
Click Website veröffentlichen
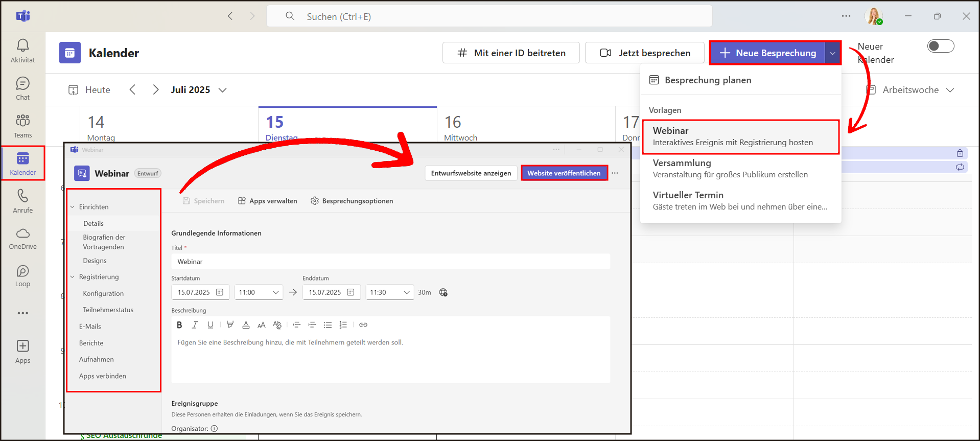pyautogui.click(x=564, y=173)
